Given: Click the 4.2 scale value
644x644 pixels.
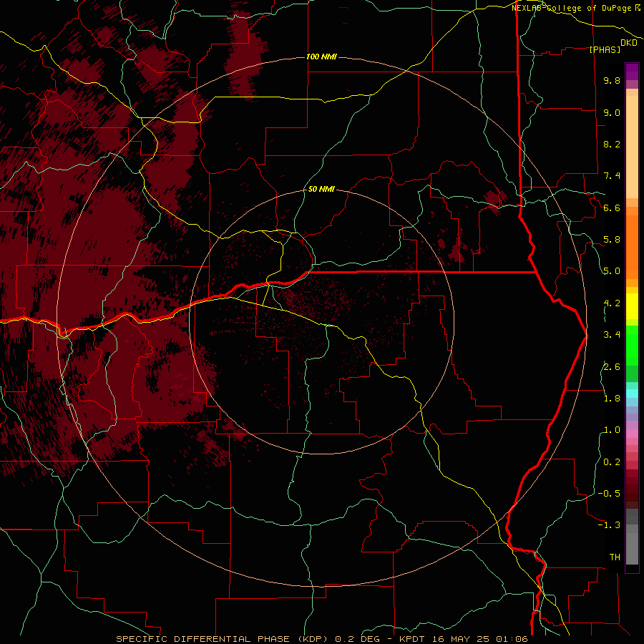Looking at the screenshot, I should click(x=612, y=303).
